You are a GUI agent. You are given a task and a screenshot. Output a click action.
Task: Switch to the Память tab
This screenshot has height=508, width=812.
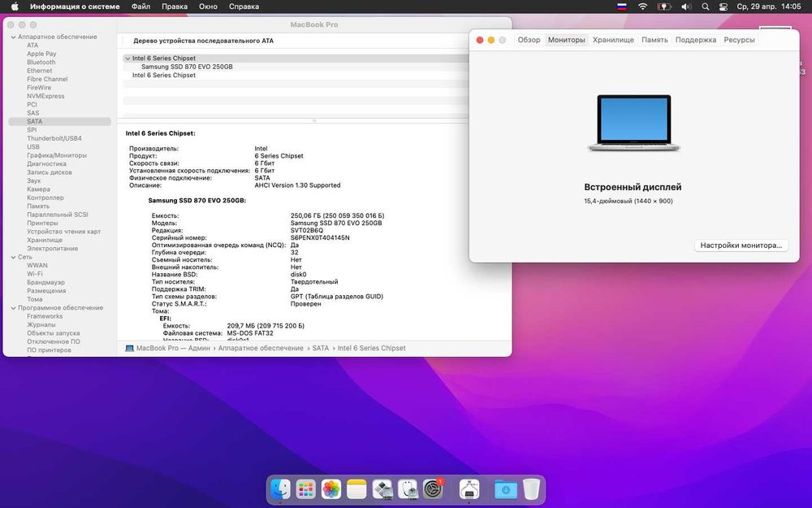pos(654,40)
